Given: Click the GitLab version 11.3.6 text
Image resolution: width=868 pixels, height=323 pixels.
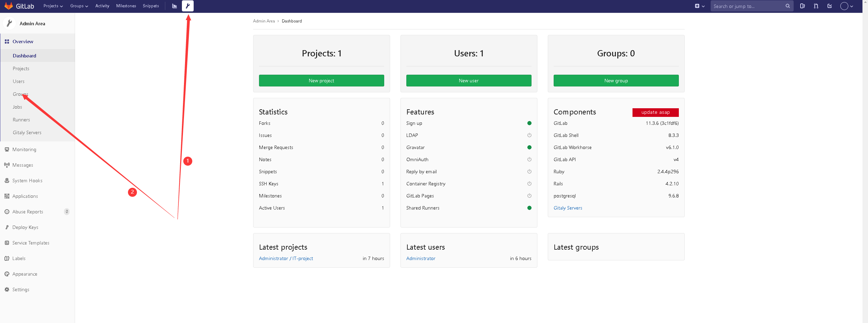Looking at the screenshot, I should [662, 123].
